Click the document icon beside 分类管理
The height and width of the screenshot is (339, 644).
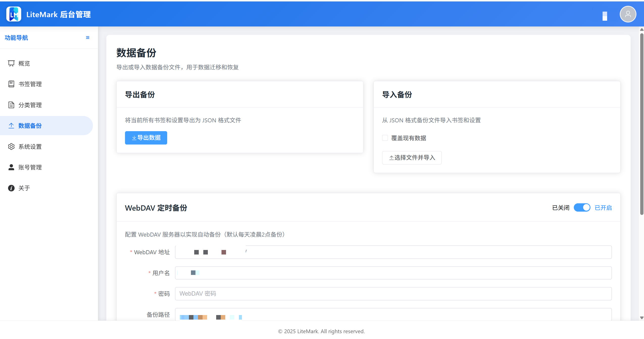coord(11,105)
